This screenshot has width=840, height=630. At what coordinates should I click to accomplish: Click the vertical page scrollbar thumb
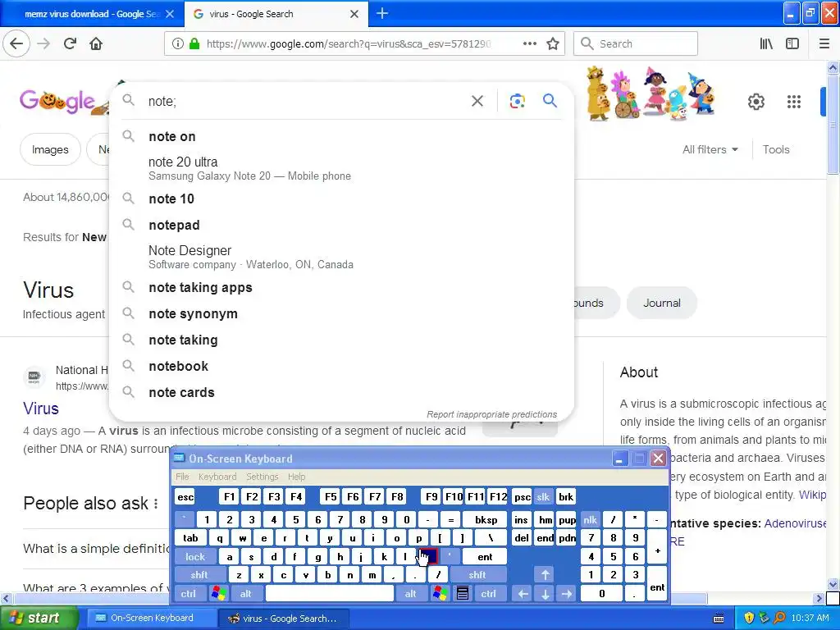coord(833,126)
